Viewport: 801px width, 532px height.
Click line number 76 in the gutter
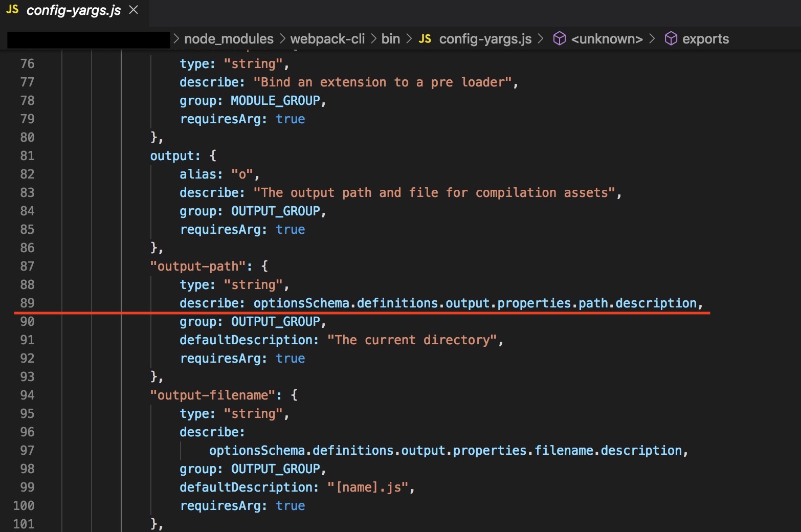28,63
